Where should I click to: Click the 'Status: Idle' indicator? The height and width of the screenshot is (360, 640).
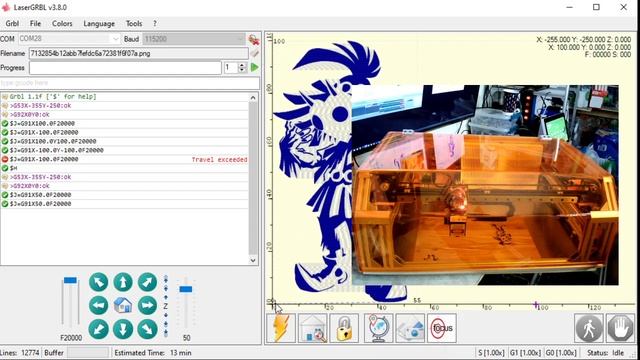[606, 353]
